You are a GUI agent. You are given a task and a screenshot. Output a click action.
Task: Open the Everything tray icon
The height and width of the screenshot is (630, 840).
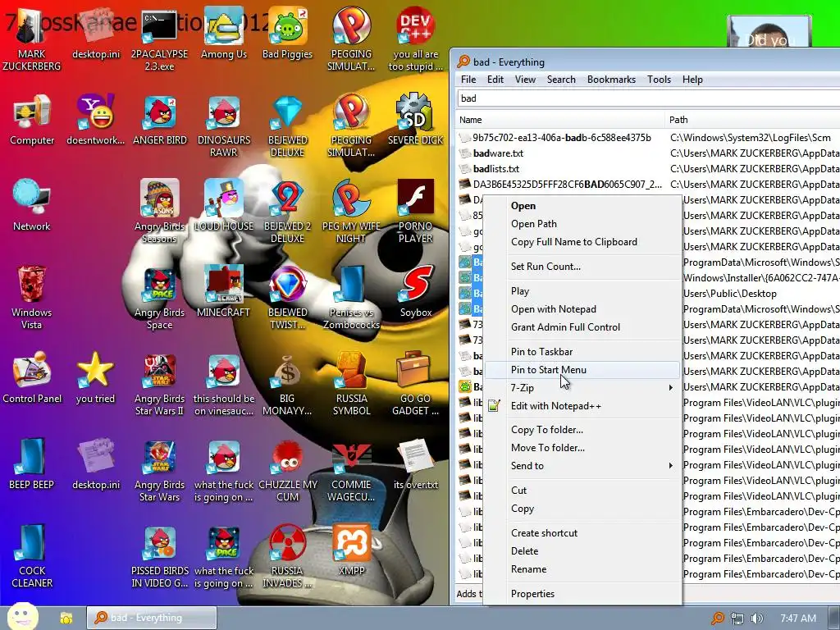pyautogui.click(x=717, y=619)
